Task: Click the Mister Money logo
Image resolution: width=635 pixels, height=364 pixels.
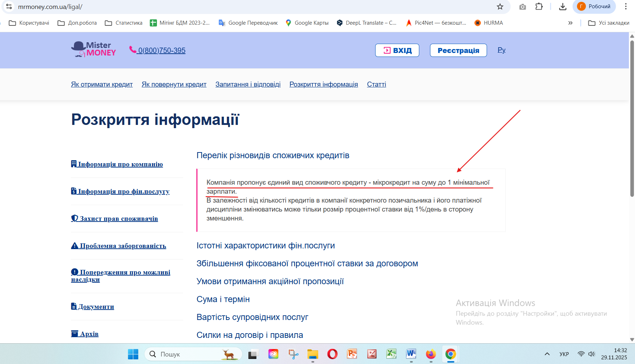Action: 94,49
